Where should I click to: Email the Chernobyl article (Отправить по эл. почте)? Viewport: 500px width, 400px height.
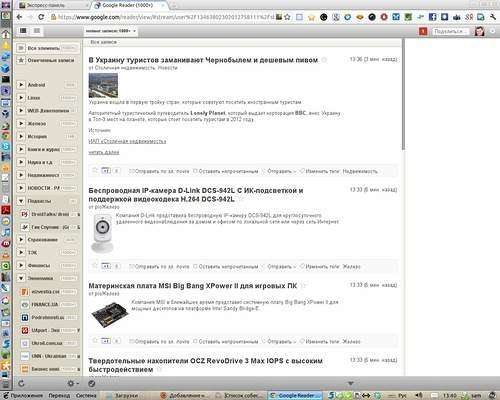coord(159,171)
